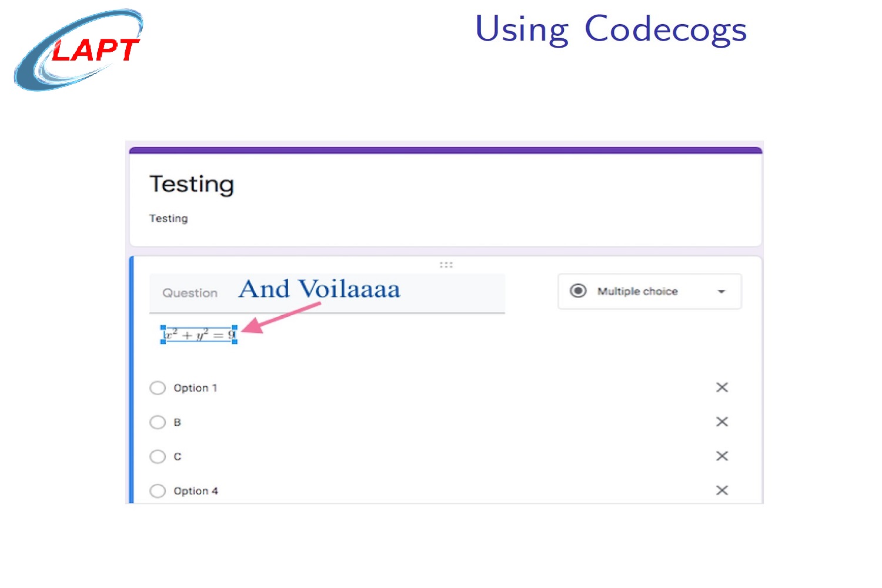Click the Testing form title

click(x=192, y=184)
